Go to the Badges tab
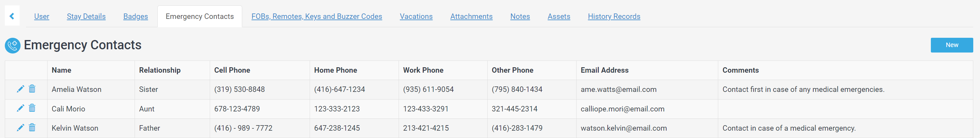This screenshot has height=138, width=980. pos(136,16)
